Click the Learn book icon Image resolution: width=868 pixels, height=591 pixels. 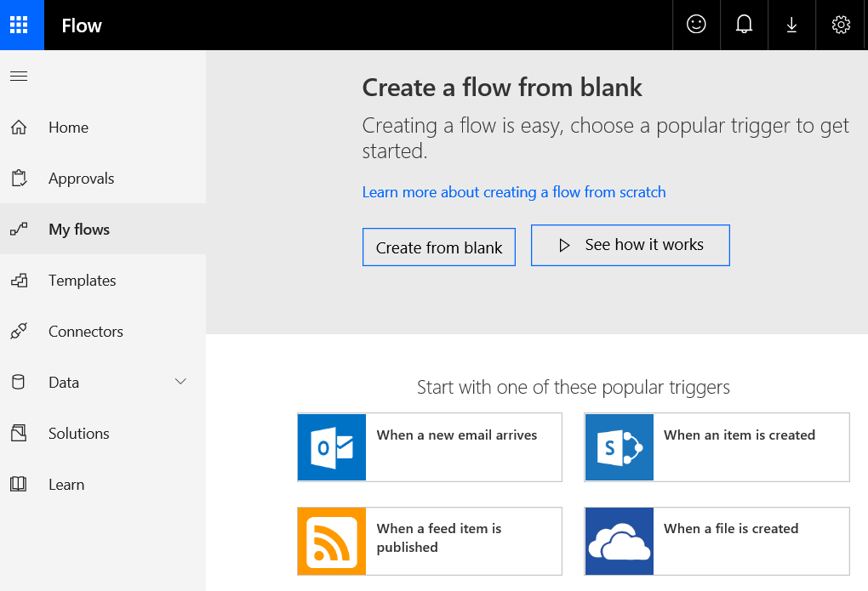pos(19,484)
